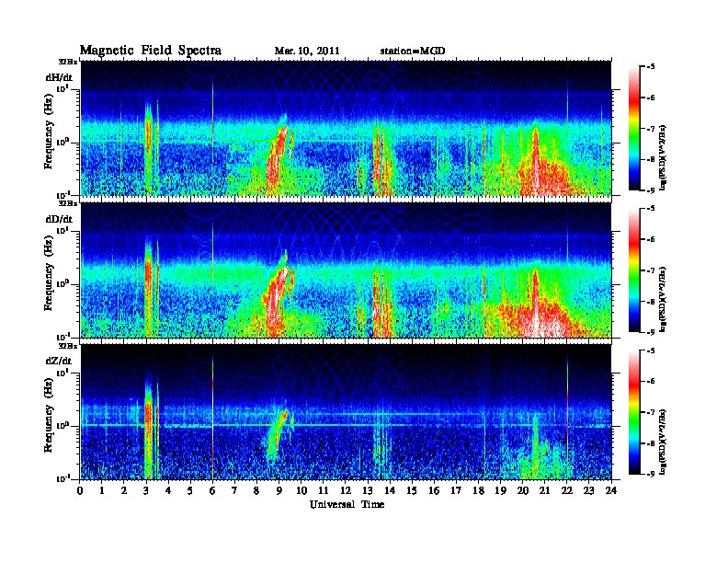Screen dimensions: 728x563
Task: Click hour tick label 13 on time axis
Action: 368,491
